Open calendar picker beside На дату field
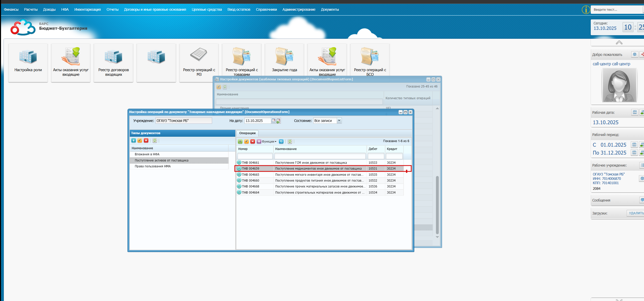The width and height of the screenshot is (644, 301). click(273, 121)
